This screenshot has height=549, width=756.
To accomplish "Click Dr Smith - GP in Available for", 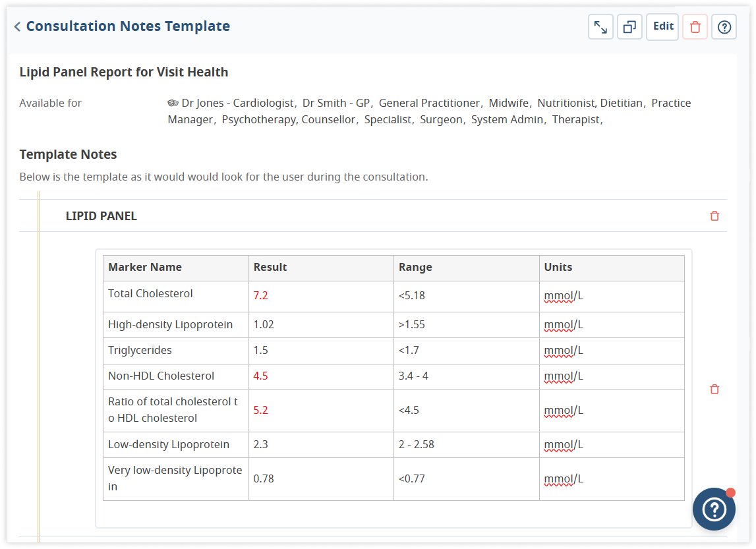I will click(x=336, y=103).
